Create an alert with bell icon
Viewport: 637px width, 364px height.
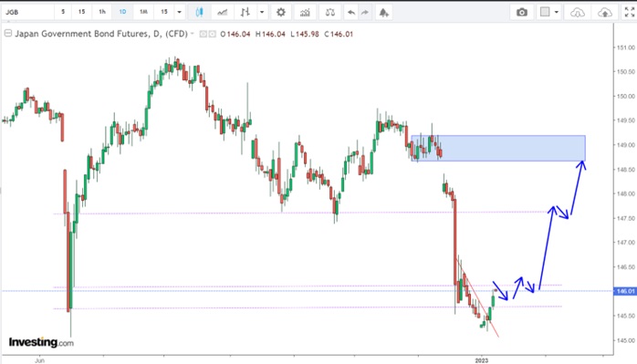[x=384, y=12]
